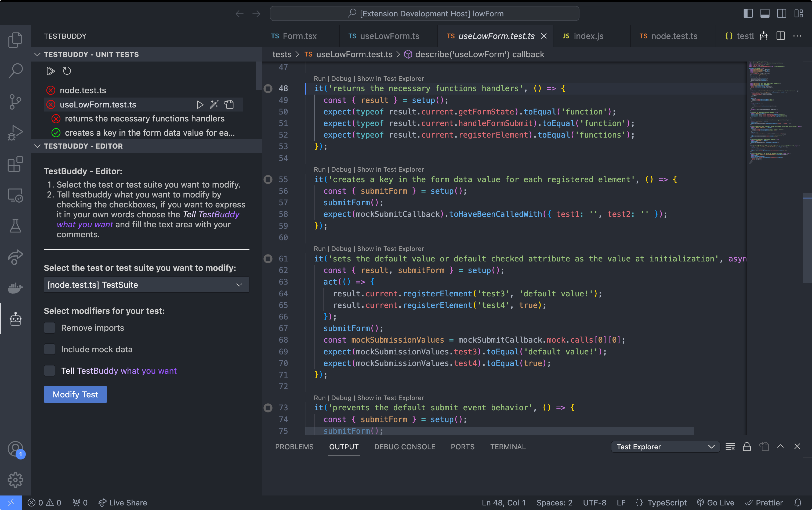Maximize the panel size chevron
This screenshot has width=812, height=510.
click(780, 447)
